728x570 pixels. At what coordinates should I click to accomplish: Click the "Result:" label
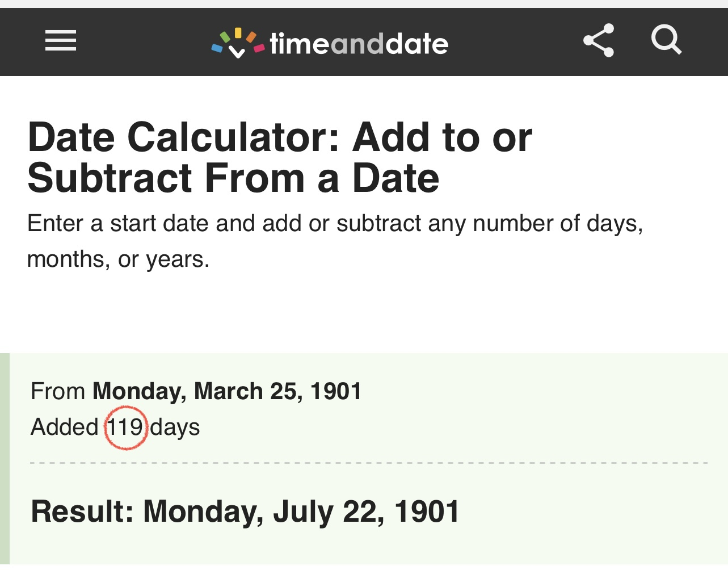[82, 512]
